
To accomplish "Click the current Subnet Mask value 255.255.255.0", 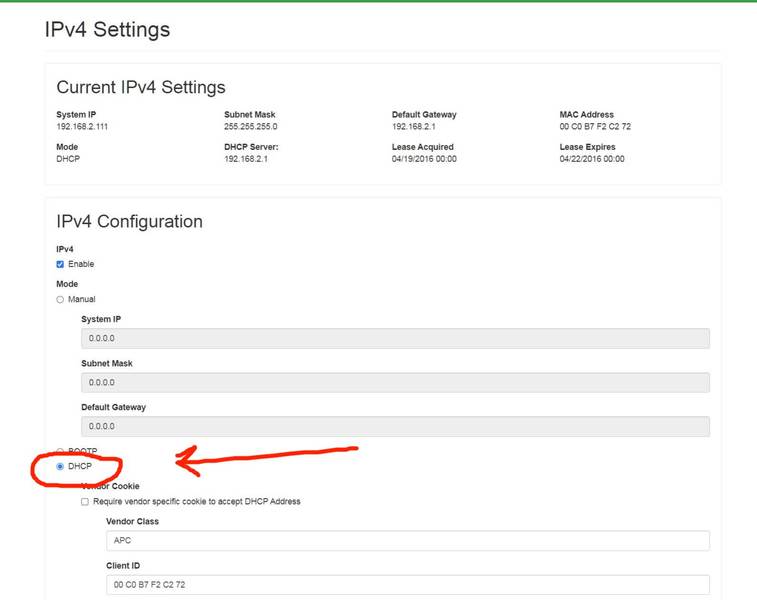I will [x=251, y=126].
